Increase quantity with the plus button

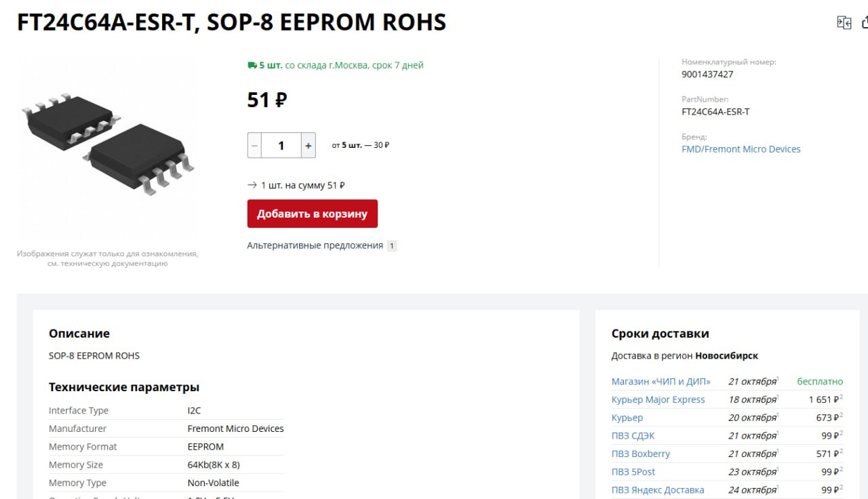point(309,146)
